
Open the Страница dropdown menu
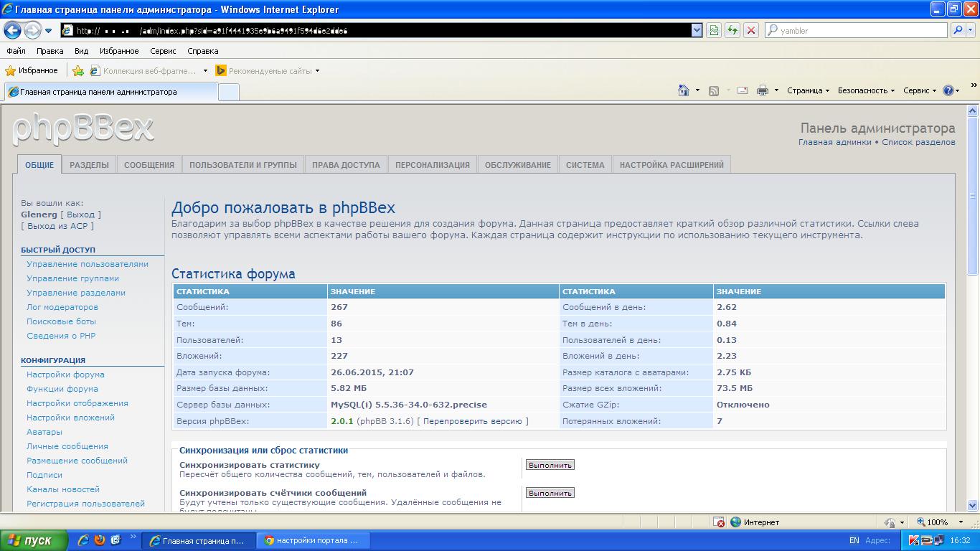point(808,90)
